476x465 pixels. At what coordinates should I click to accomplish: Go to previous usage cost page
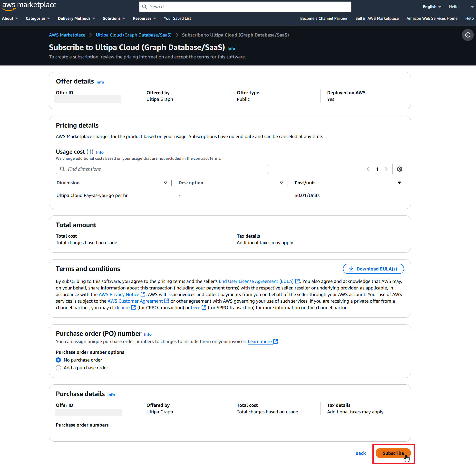point(368,169)
